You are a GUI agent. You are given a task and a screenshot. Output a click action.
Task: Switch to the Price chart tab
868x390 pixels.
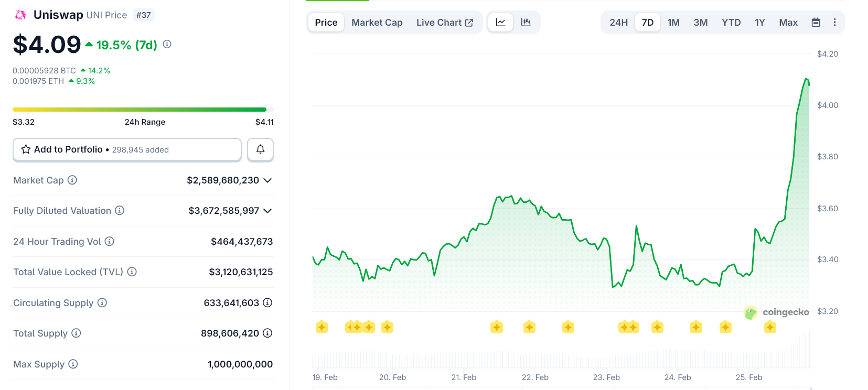tap(326, 23)
